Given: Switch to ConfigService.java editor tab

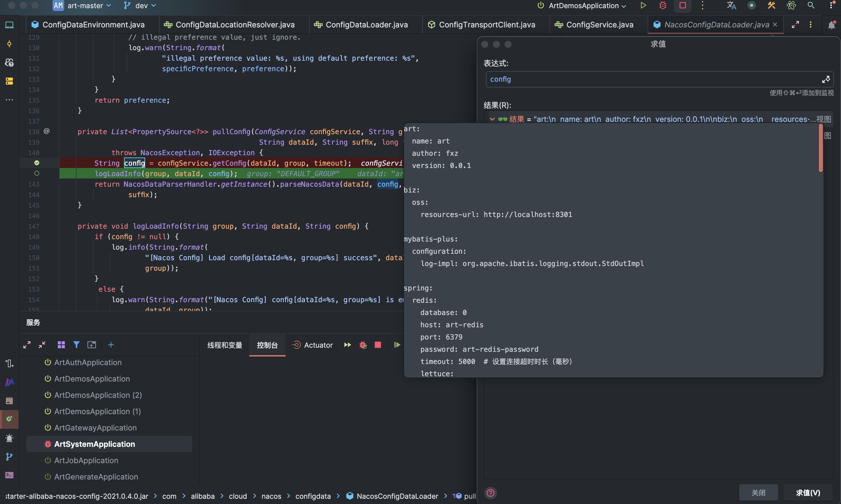Looking at the screenshot, I should [599, 25].
